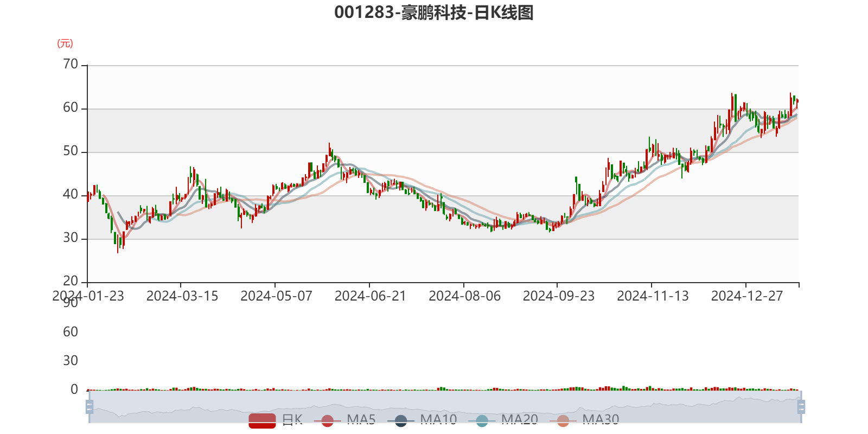Click the 50 price axis label
868x434 pixels.
click(71, 151)
